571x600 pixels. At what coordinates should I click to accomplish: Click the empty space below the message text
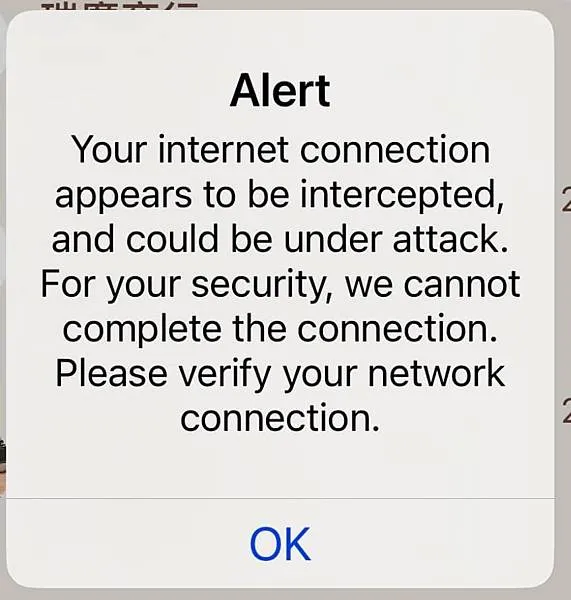point(280,466)
